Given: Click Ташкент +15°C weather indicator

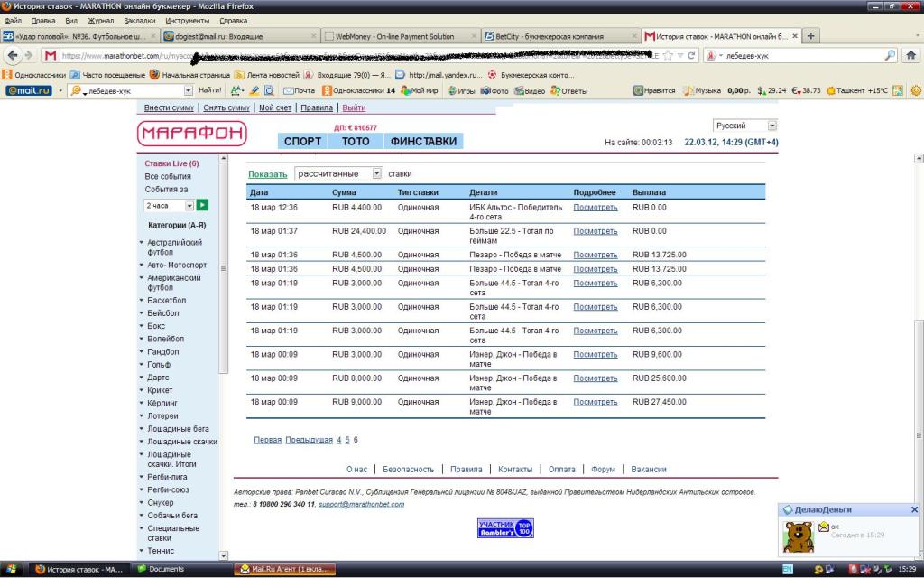Looking at the screenshot, I should click(x=856, y=91).
